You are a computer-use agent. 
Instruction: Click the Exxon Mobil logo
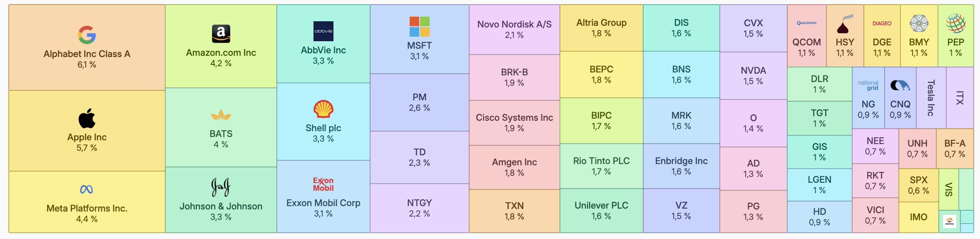click(x=323, y=184)
